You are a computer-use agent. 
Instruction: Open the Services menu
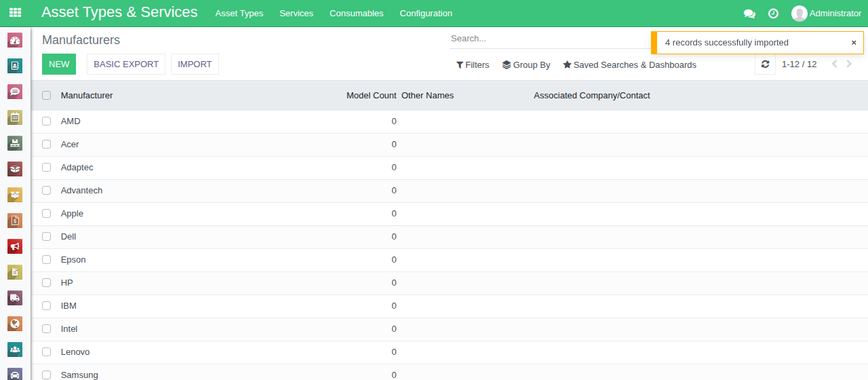coord(296,14)
